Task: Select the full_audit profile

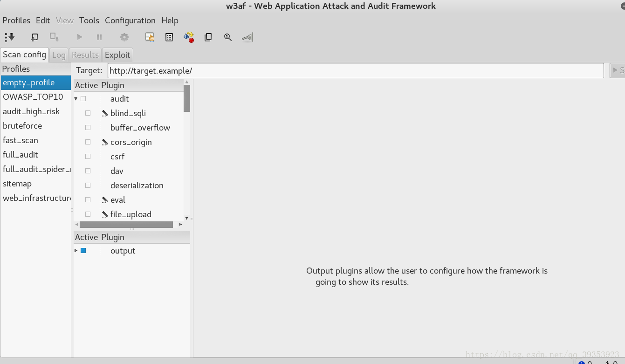Action: [21, 155]
